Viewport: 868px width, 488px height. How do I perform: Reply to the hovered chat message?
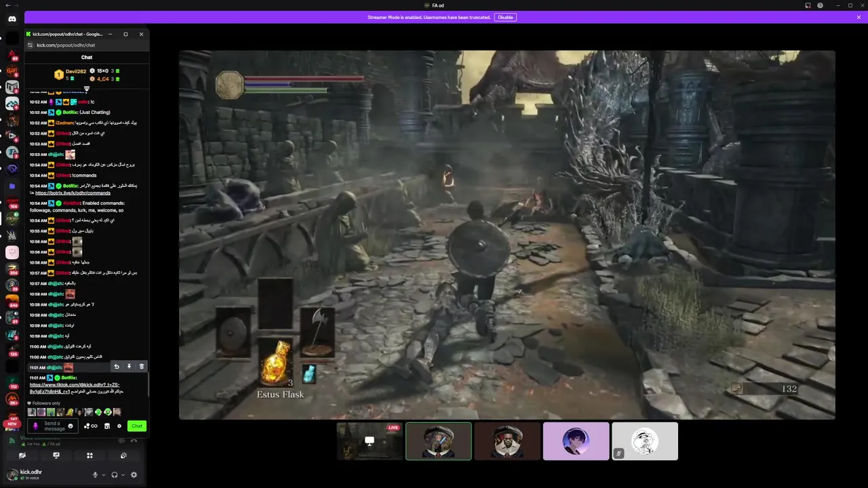117,367
